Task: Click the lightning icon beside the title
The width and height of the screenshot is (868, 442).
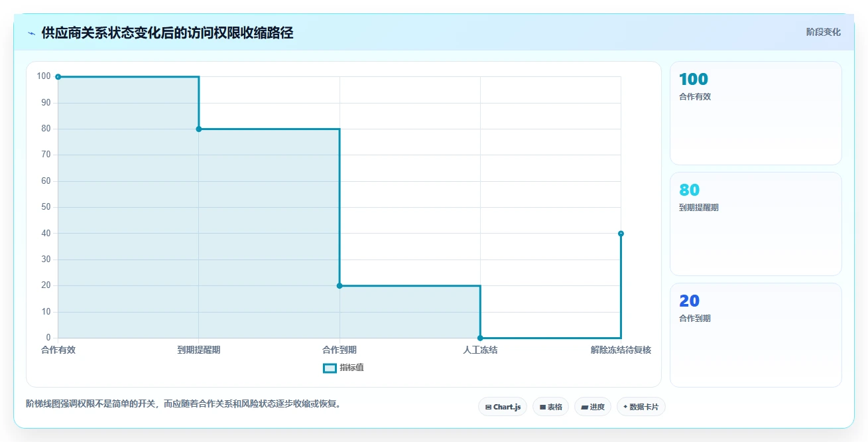Action: click(32, 33)
